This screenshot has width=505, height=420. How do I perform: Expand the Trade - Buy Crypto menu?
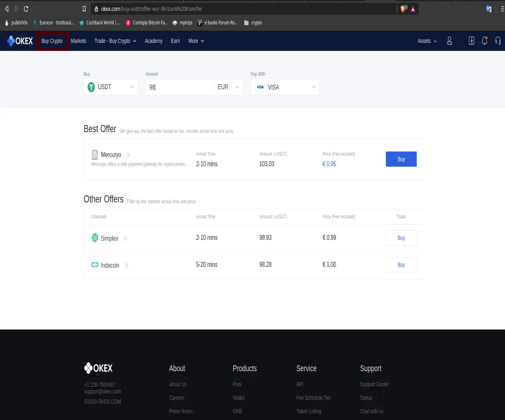115,41
